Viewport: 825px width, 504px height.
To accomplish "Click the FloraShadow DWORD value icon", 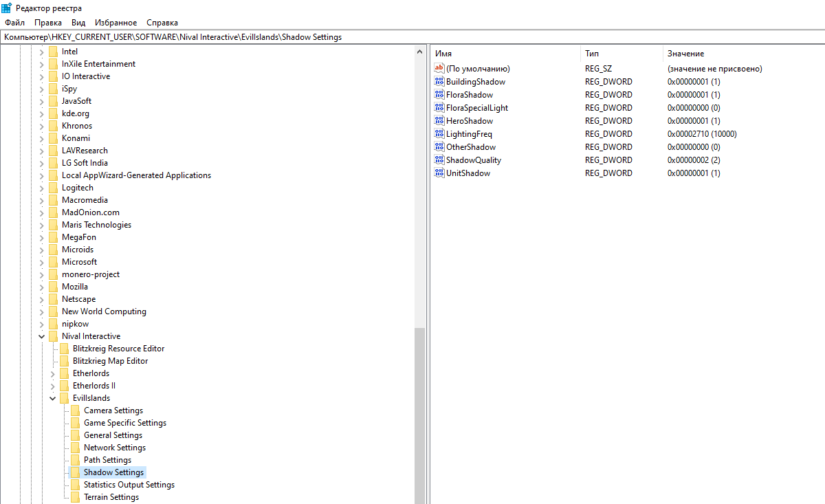I will (440, 95).
